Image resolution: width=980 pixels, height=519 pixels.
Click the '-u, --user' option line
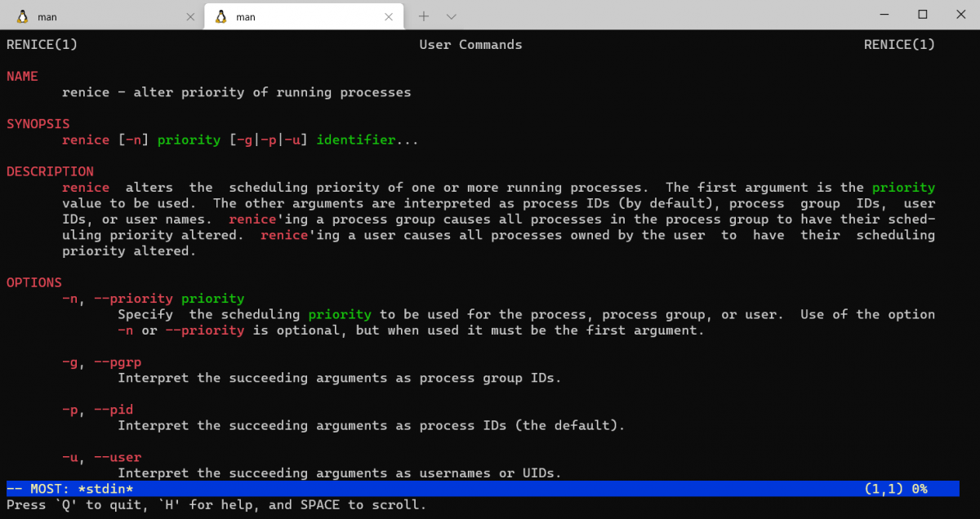[102, 458]
